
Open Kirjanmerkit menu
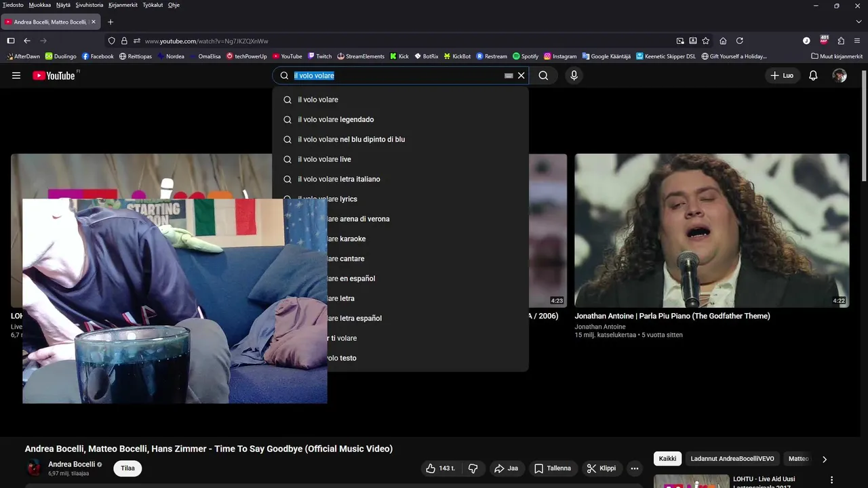(x=123, y=5)
